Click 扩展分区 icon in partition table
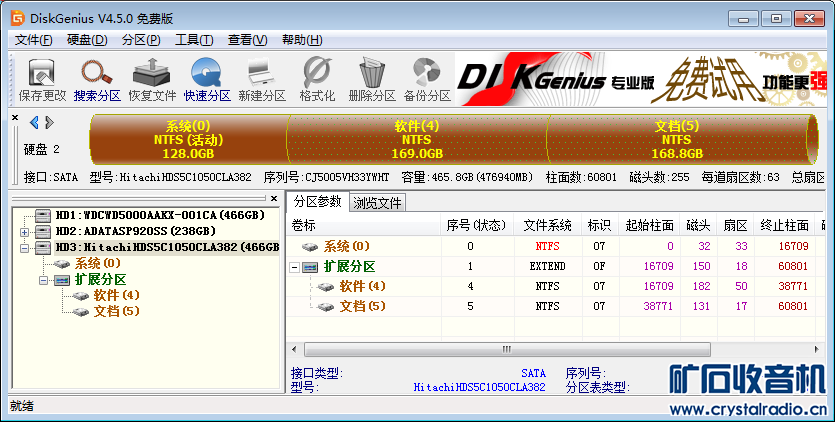Viewport: 835px width, 422px height. (310, 267)
